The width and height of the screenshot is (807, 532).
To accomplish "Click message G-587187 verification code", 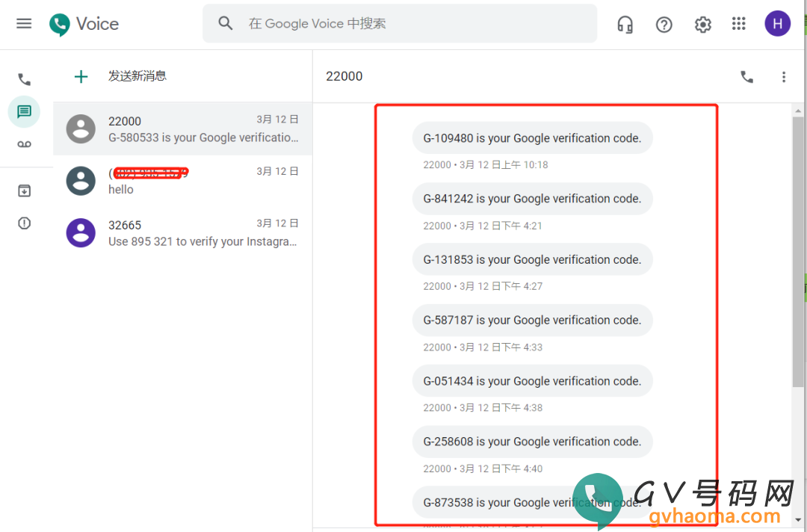I will point(532,320).
